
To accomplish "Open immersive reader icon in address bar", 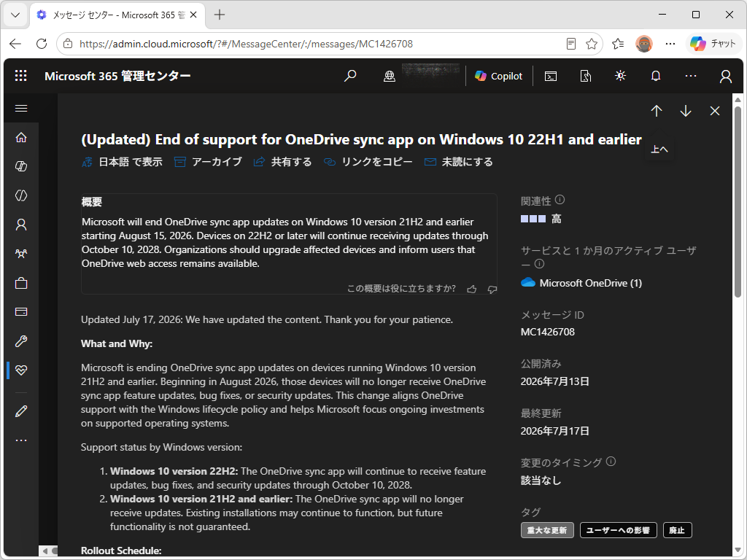I will tap(570, 44).
